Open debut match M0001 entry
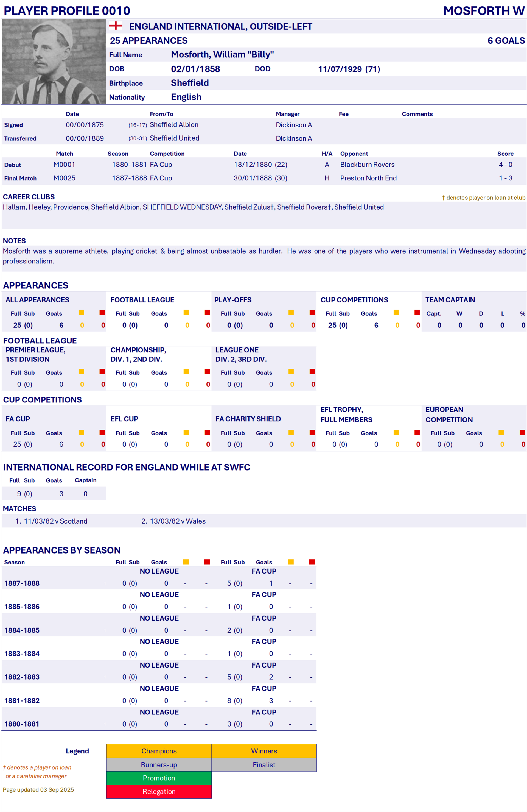 pos(64,165)
